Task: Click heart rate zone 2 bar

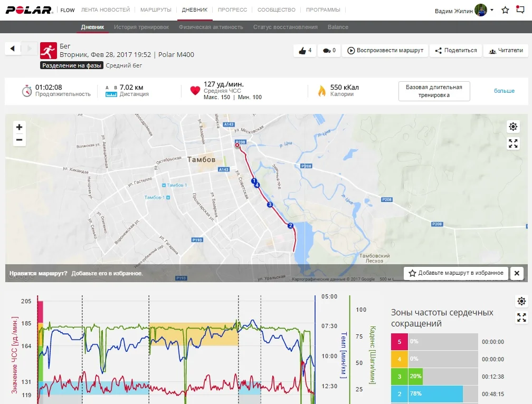Action: coord(426,393)
